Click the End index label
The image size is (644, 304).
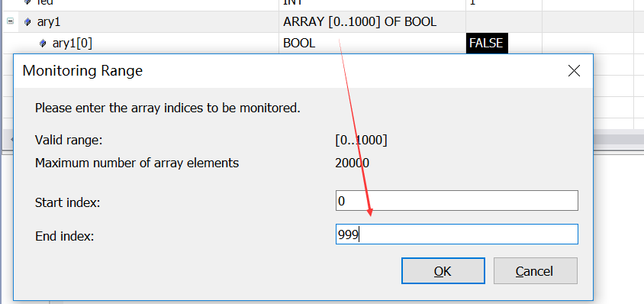[65, 236]
